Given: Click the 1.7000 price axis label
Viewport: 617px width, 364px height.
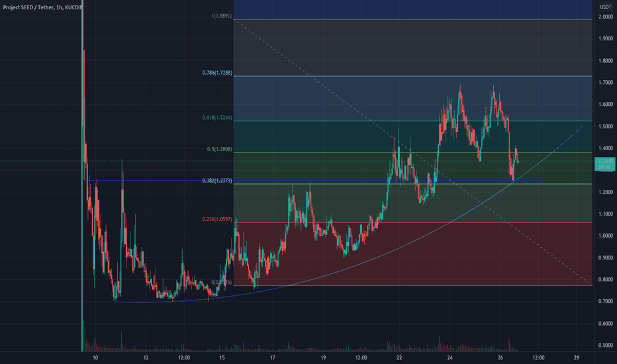Looking at the screenshot, I should point(606,83).
